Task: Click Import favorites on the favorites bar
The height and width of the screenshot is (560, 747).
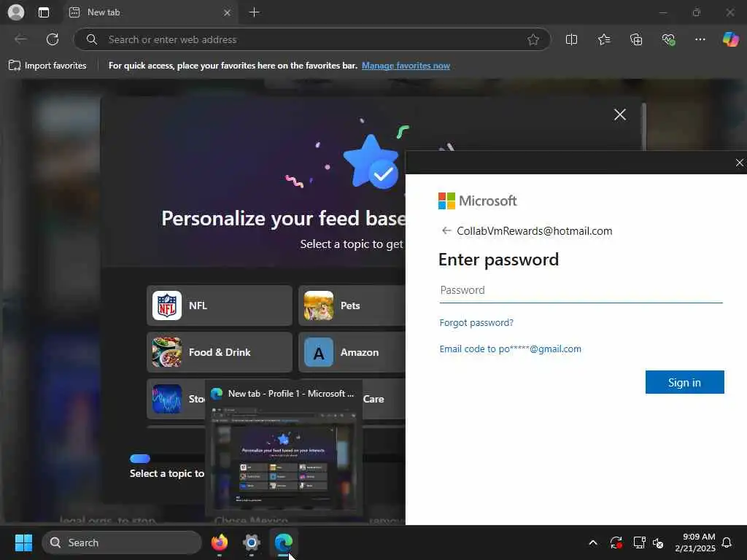Action: pos(47,66)
